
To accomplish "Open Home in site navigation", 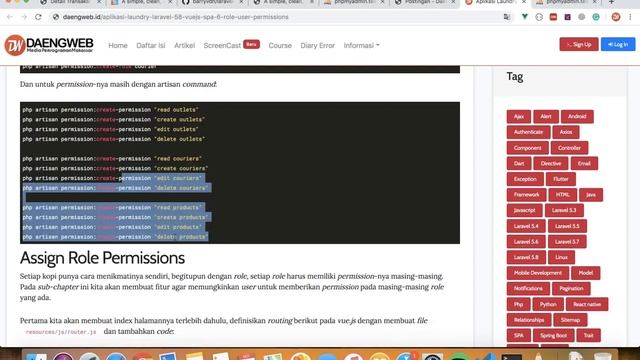I will [118, 45].
